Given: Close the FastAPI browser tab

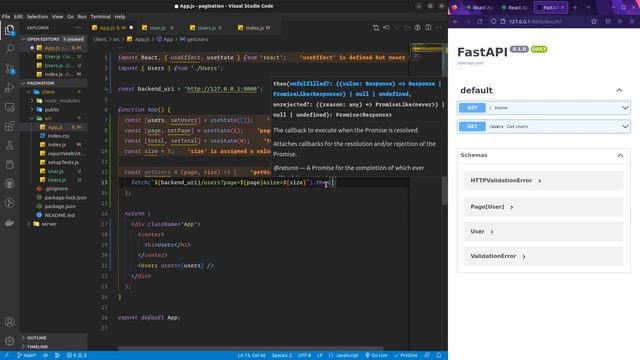Looking at the screenshot, I should (x=563, y=7).
